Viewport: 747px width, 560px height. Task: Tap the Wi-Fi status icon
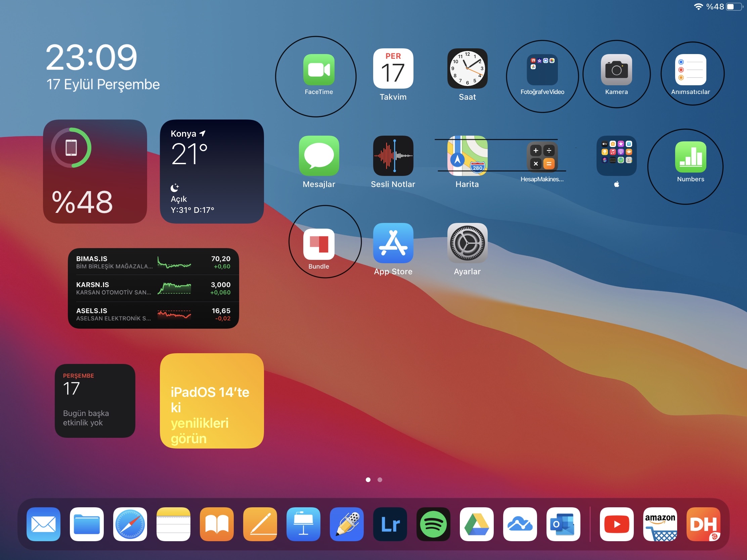point(698,6)
